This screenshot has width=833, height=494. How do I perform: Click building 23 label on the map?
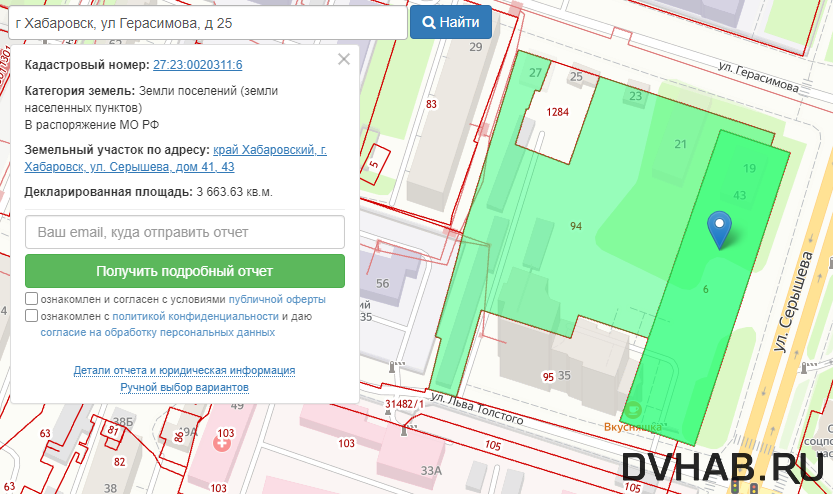tap(635, 96)
